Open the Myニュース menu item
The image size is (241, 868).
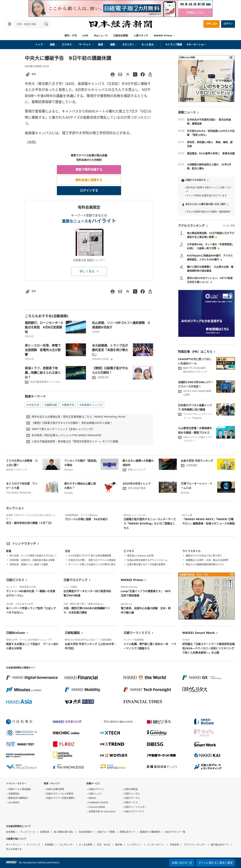click(101, 35)
